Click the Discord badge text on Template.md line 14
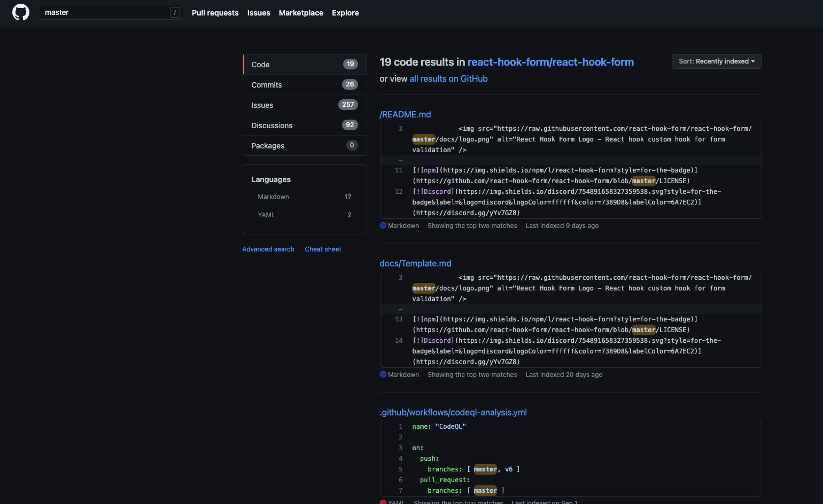This screenshot has width=823, height=504. 438,341
